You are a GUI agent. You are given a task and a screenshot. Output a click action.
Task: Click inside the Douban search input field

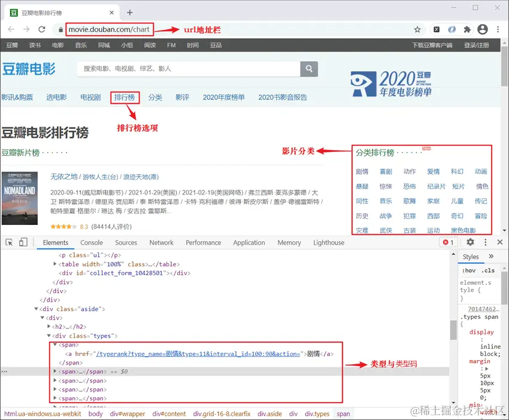(180, 69)
